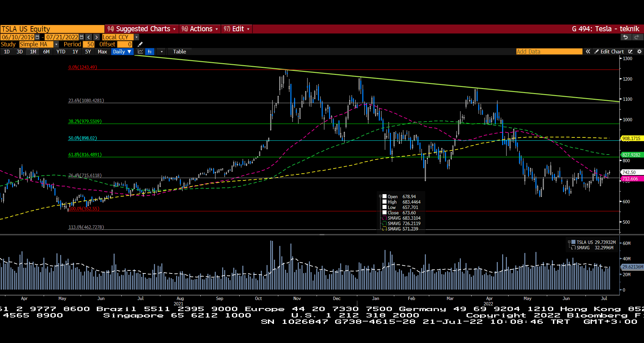Open the annotations pencil-note icon
This screenshot has height=343, width=644.
pyautogui.click(x=630, y=51)
